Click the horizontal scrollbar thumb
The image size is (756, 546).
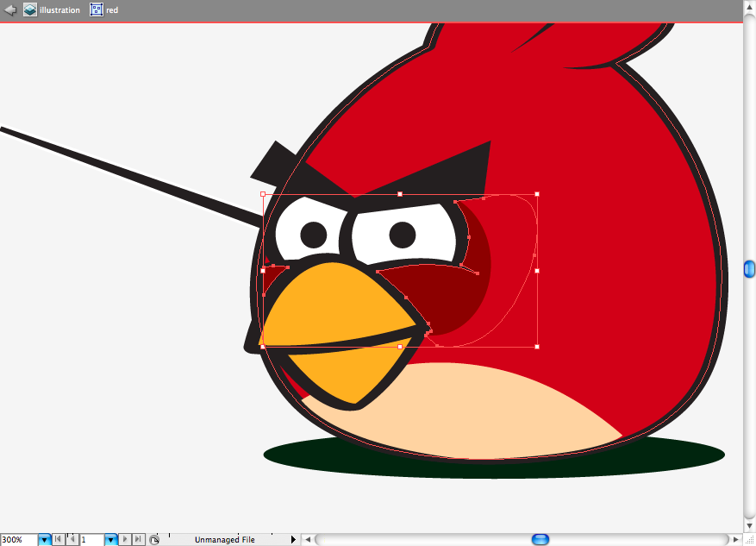540,539
